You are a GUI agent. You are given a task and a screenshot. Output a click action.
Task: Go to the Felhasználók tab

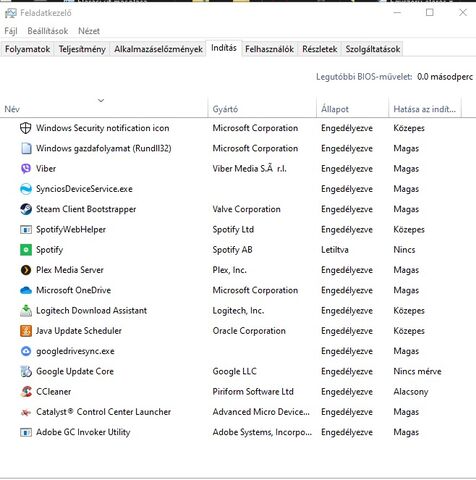click(x=269, y=49)
